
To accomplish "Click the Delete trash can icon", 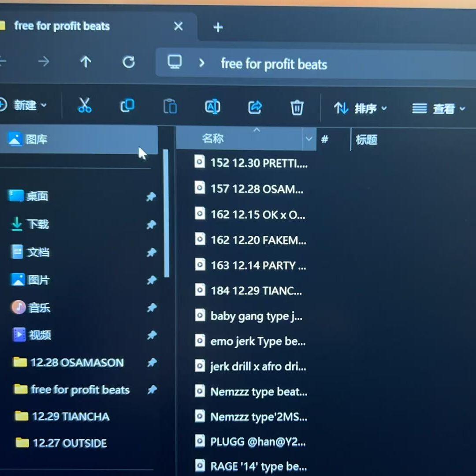I will [x=297, y=108].
